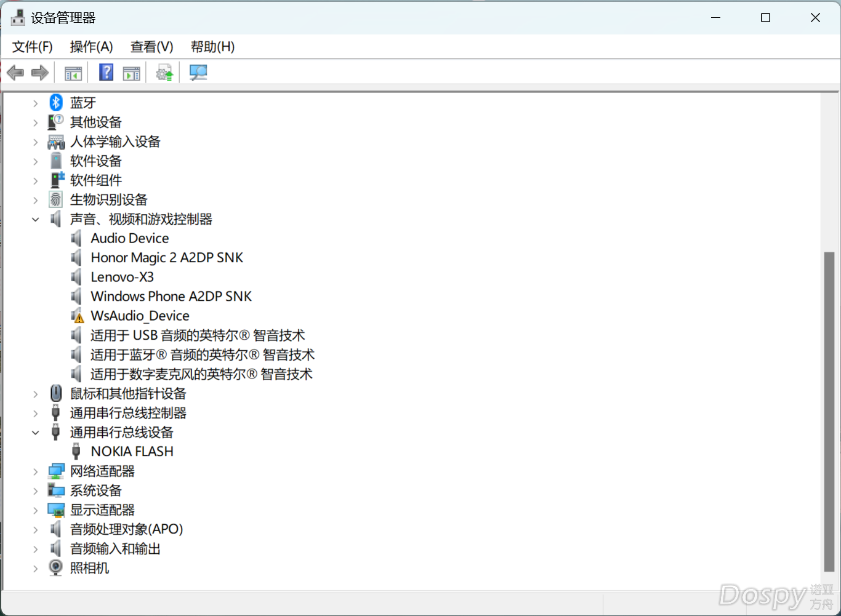Screen dimensions: 841x616
Task: Open the 查看(V) menu
Action: (152, 47)
